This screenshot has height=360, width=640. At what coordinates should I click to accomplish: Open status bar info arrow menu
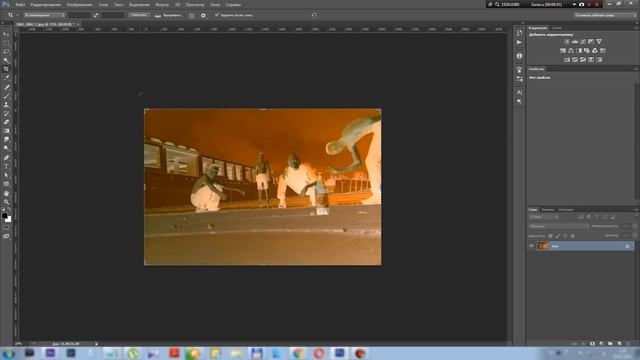(96, 344)
